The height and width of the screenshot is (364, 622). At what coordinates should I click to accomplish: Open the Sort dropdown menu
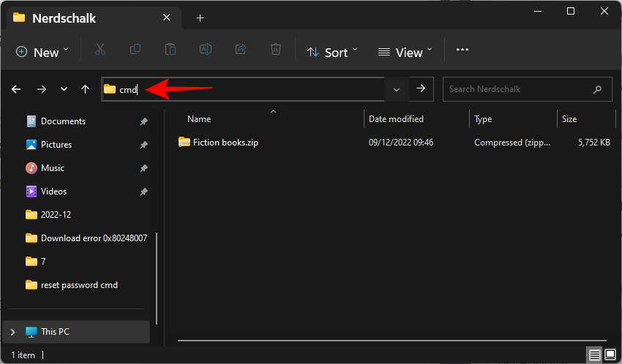[333, 52]
